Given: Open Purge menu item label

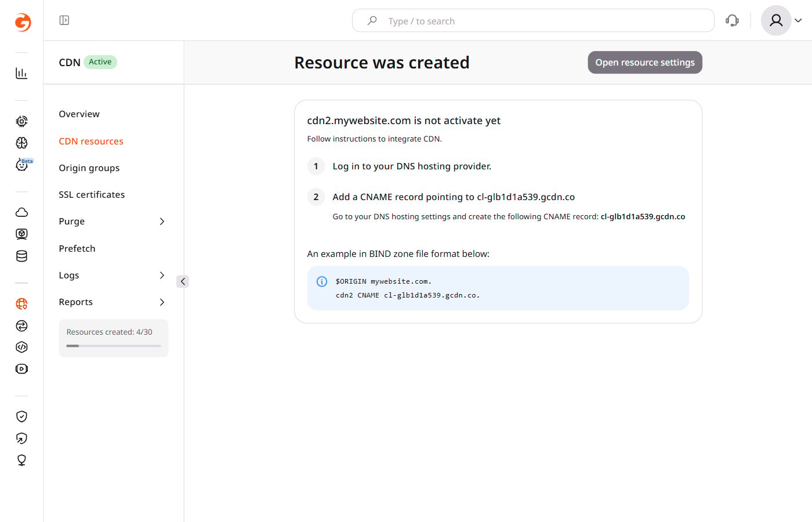Looking at the screenshot, I should (x=72, y=222).
